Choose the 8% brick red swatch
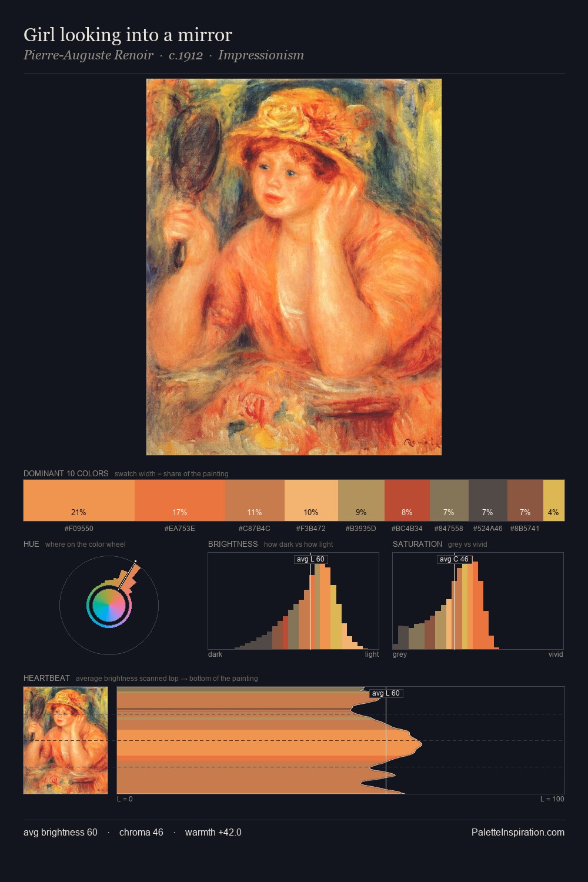The height and width of the screenshot is (882, 588). (407, 500)
